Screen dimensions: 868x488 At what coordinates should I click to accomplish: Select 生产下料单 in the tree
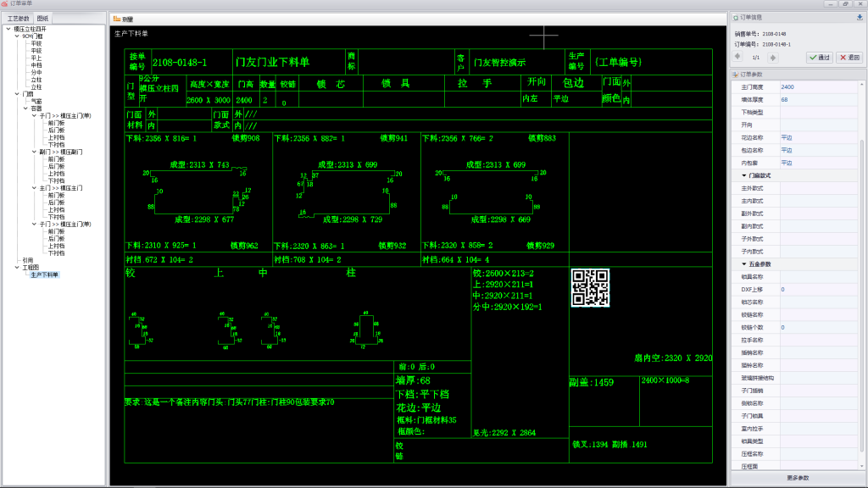(44, 274)
